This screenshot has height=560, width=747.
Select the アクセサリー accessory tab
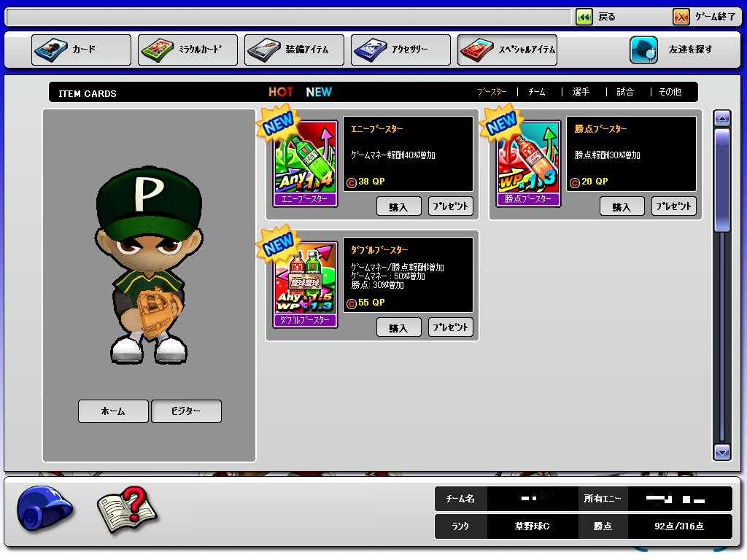[x=400, y=50]
